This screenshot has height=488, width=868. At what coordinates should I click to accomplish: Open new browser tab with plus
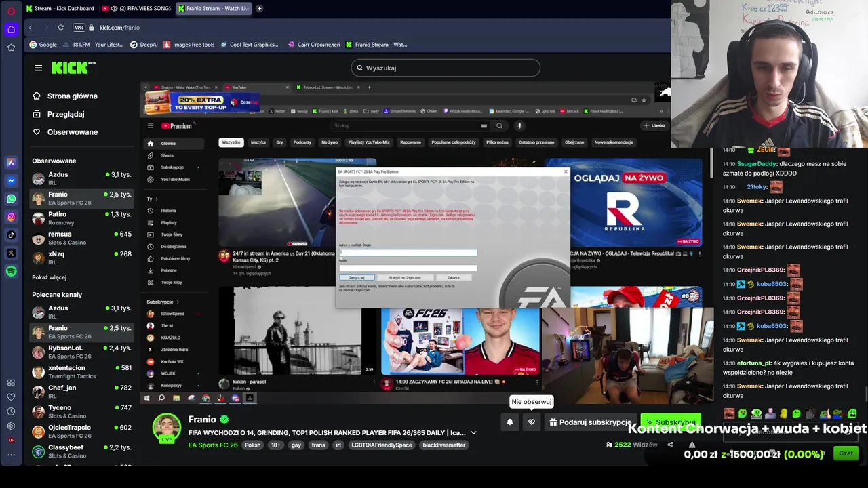point(259,9)
